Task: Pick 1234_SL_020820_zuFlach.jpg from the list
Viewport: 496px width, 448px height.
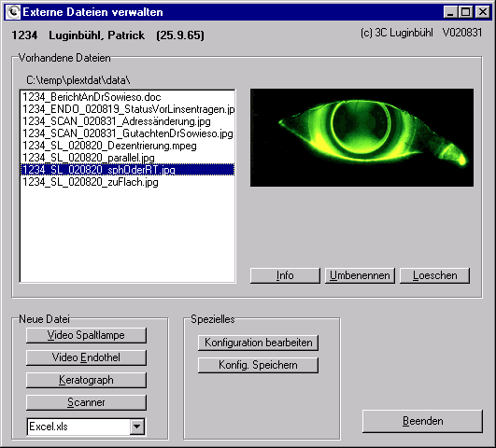Action: (x=127, y=182)
